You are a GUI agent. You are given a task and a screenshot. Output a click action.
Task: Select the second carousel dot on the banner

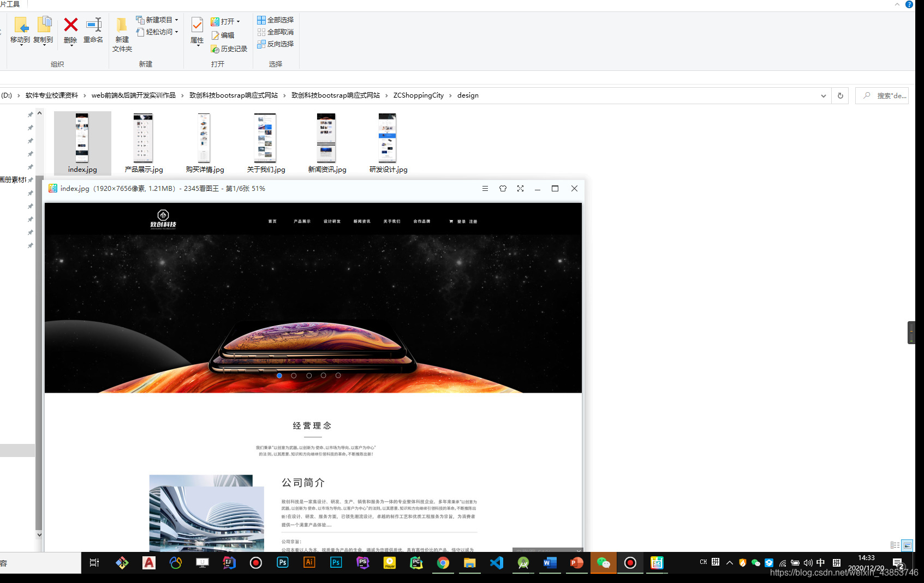pos(294,375)
